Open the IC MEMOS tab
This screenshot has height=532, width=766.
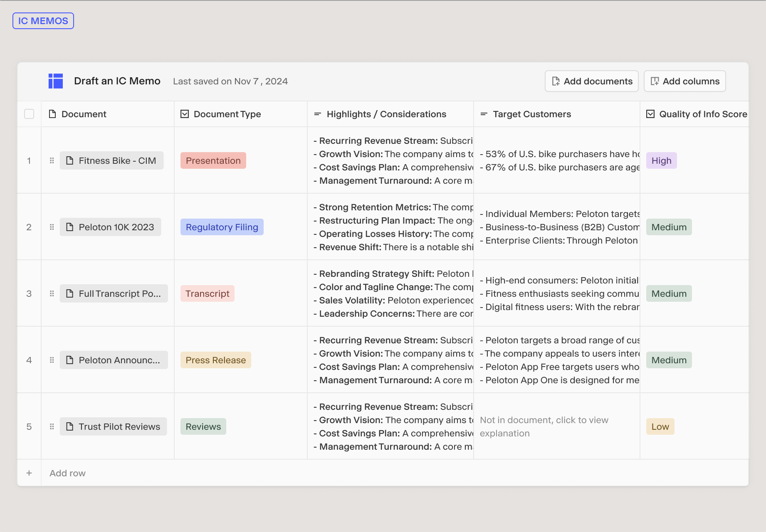tap(43, 21)
